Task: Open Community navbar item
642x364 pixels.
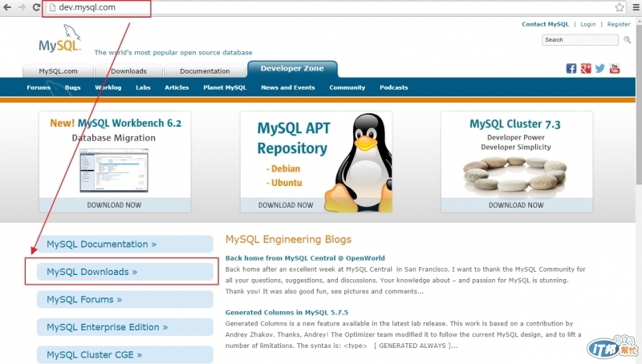Action: pos(347,87)
